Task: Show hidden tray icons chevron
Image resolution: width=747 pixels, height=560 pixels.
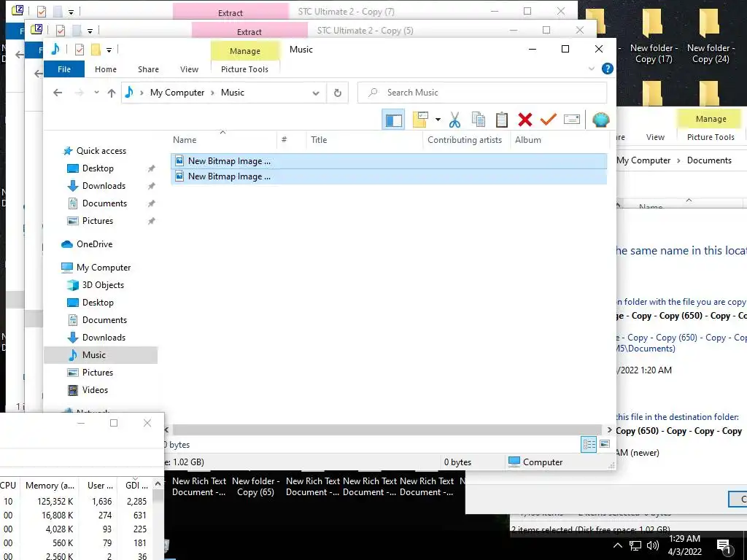Action: point(617,545)
